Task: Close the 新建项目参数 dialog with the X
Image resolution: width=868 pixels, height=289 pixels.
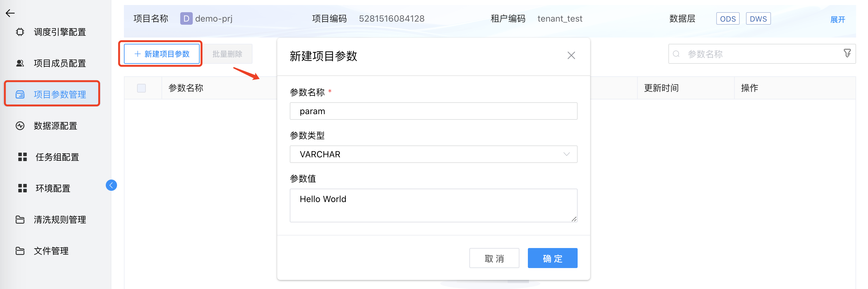Action: coord(571,55)
